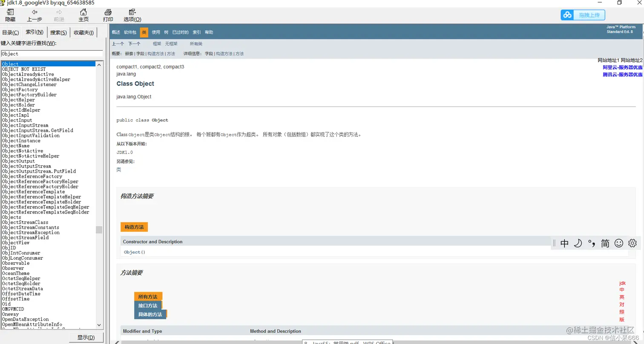The width and height of the screenshot is (644, 344).
Task: Toggle IME 中 Chinese mode icon
Action: point(565,243)
